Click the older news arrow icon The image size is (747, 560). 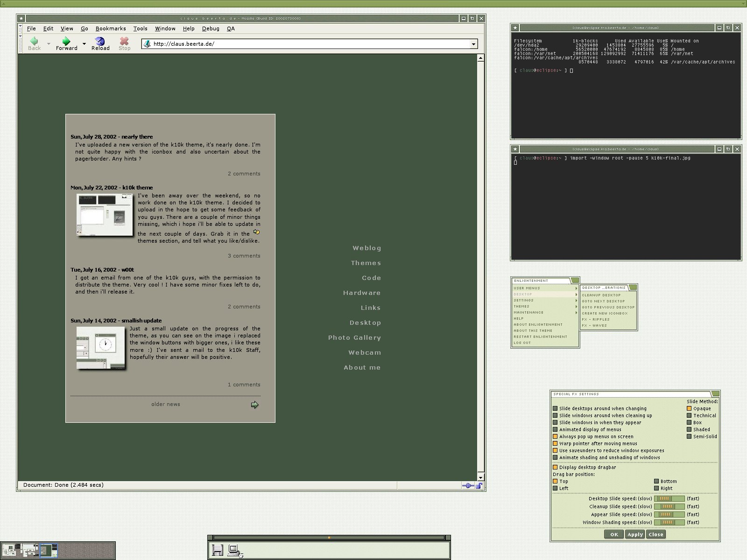coord(254,405)
